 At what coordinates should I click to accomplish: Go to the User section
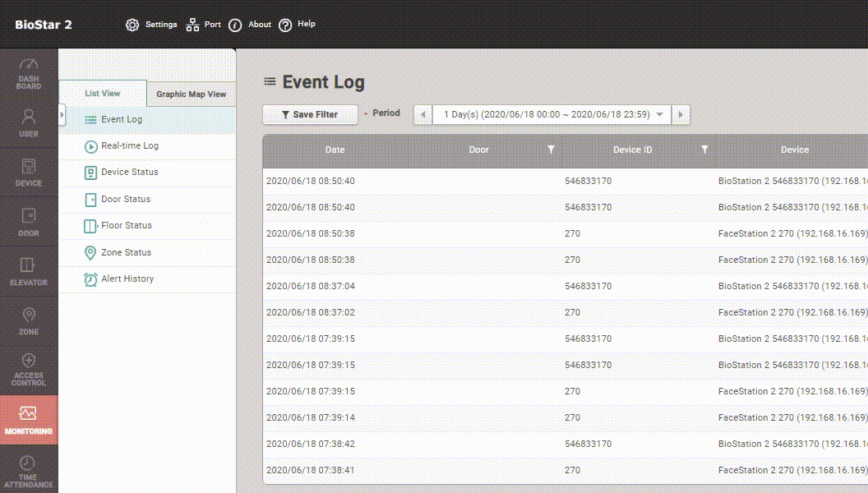pos(29,122)
